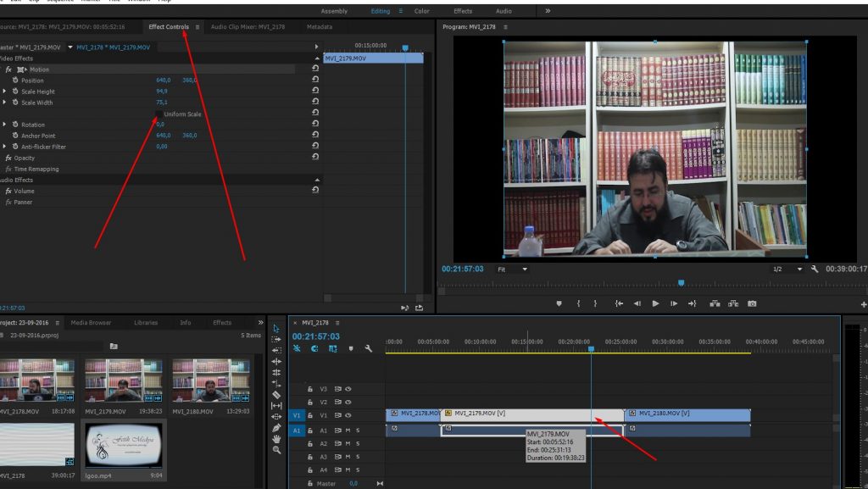Select the Track Select Forward tool
This screenshot has width=868, height=489.
point(276,339)
